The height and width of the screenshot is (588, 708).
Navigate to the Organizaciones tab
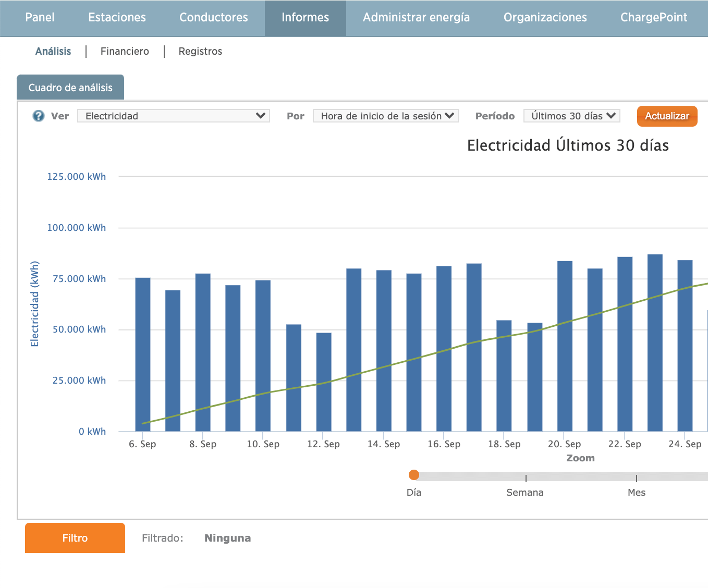[x=545, y=18]
